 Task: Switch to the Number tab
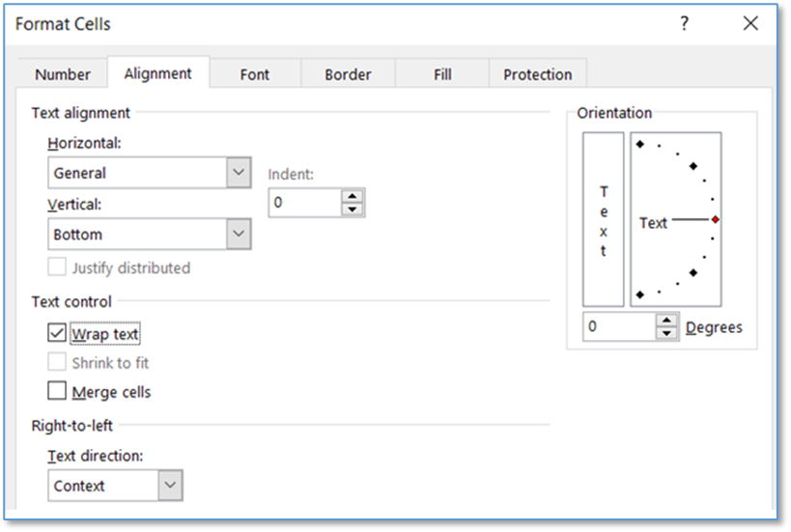pos(63,74)
